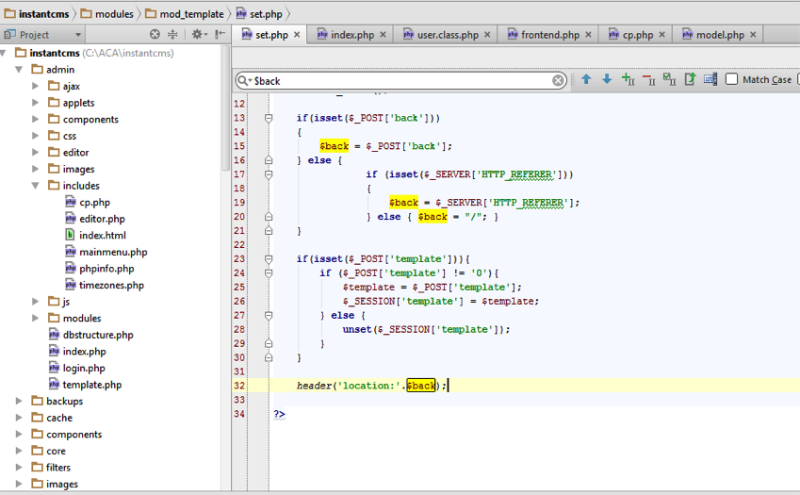Click collapse all icon in Project panel
Viewport: 800px width, 495px height.
[172, 34]
